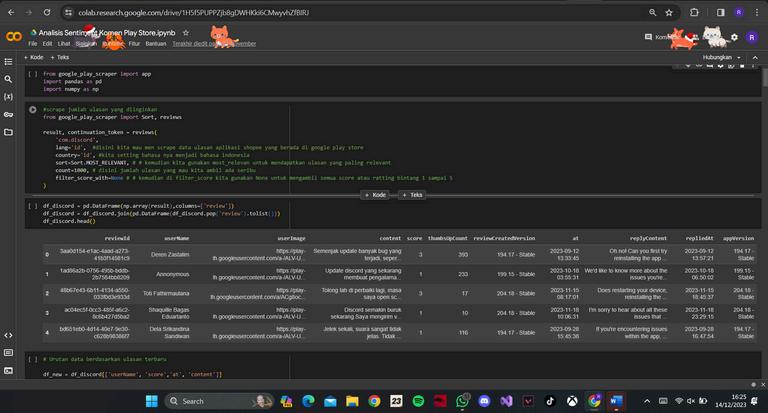The height and width of the screenshot is (413, 768).
Task: Run the reviews scraping code cell
Action: 32,110
